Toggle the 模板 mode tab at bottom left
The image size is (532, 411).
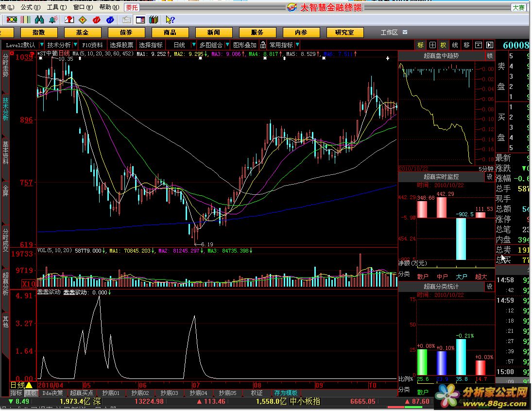tap(31, 393)
